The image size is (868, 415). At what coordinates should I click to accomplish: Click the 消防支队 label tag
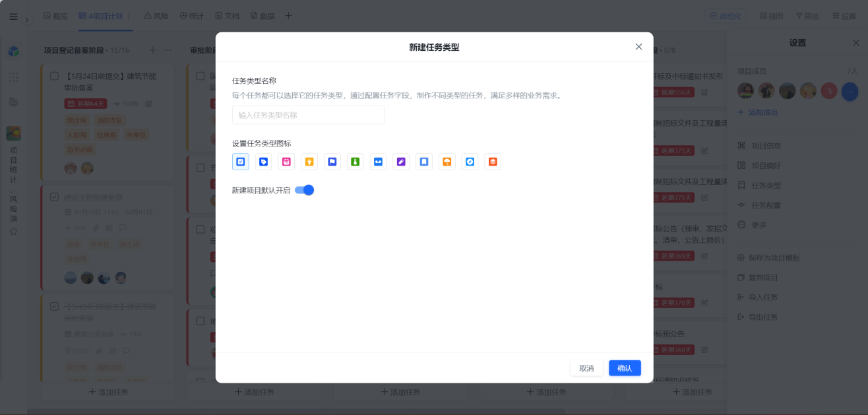coord(109,120)
